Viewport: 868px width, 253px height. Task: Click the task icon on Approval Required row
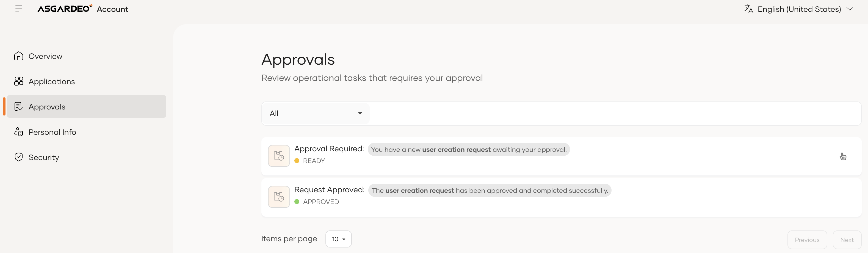pyautogui.click(x=279, y=156)
